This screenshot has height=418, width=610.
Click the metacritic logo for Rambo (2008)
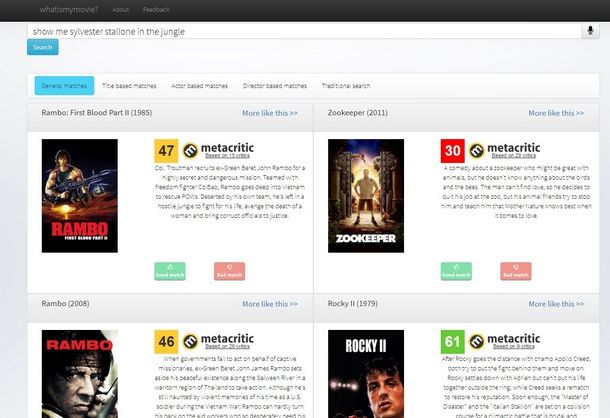point(218,339)
